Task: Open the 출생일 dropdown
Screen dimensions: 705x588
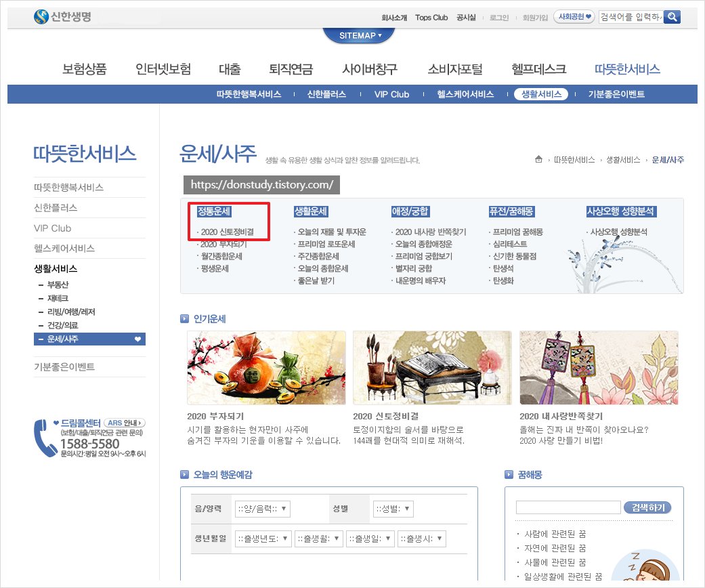Action: click(x=370, y=539)
